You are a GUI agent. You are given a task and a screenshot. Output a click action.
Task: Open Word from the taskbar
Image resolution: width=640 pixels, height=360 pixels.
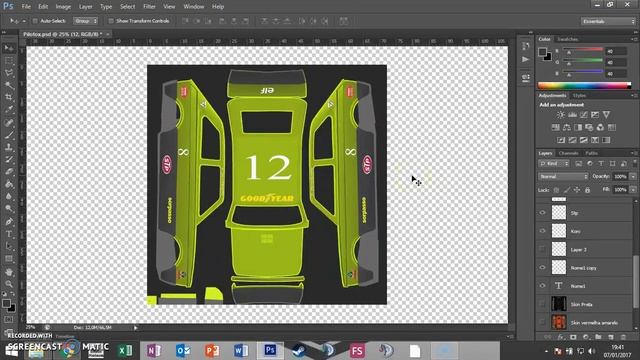pyautogui.click(x=241, y=350)
